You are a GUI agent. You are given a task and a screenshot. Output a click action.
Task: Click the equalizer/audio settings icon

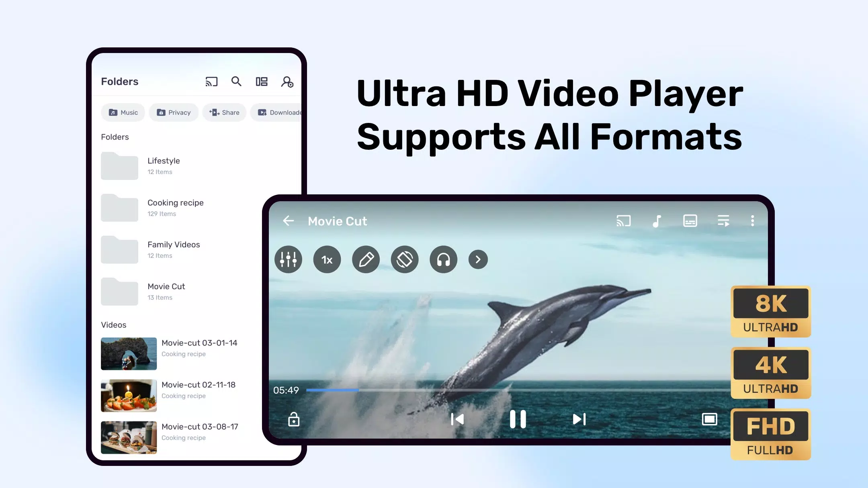pos(288,259)
